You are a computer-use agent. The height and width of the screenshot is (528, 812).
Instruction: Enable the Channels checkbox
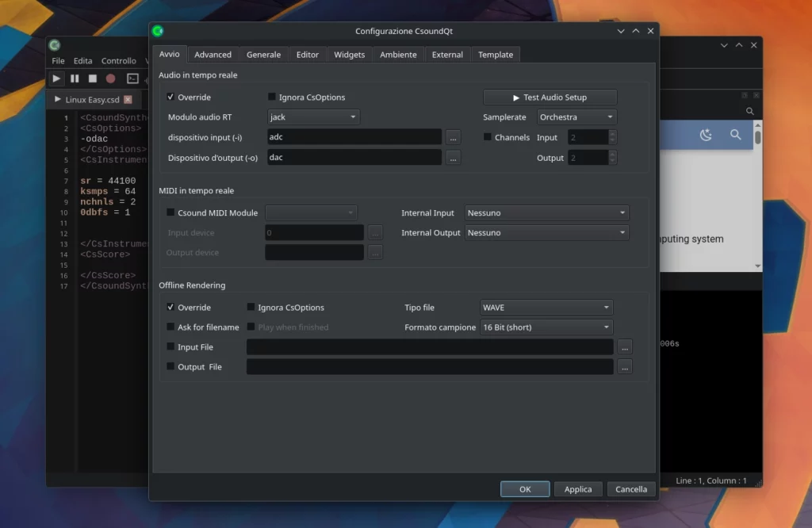pos(488,137)
